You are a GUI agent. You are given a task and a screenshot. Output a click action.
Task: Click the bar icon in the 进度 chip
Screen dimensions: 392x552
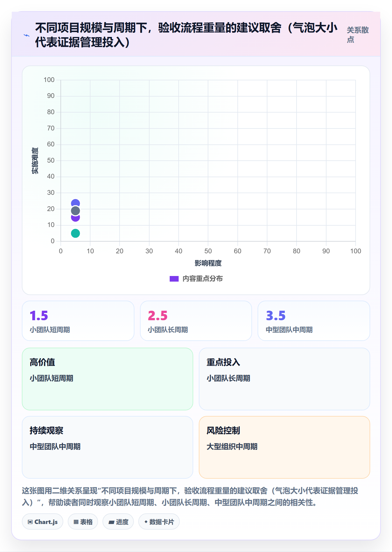point(111,522)
